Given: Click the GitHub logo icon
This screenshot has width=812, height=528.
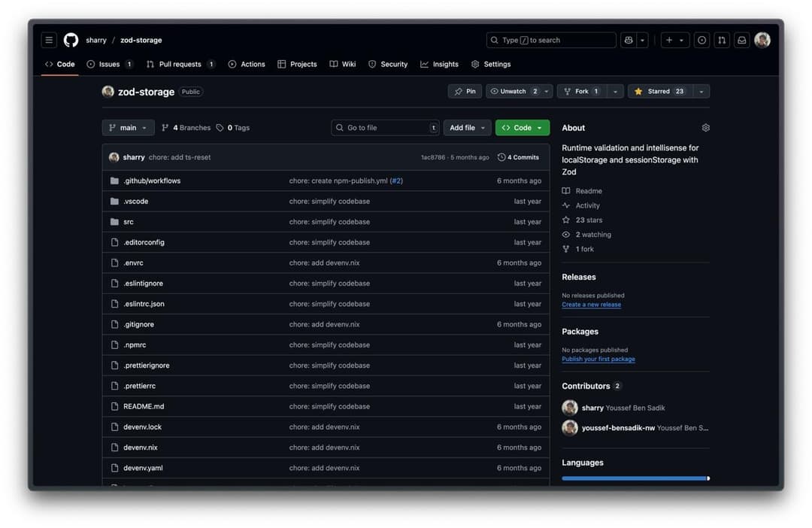Looking at the screenshot, I should [71, 41].
